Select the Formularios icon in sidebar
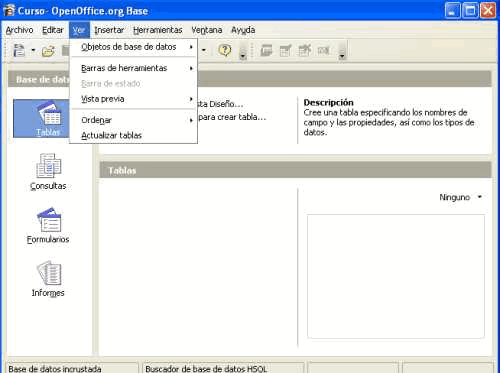 point(48,225)
